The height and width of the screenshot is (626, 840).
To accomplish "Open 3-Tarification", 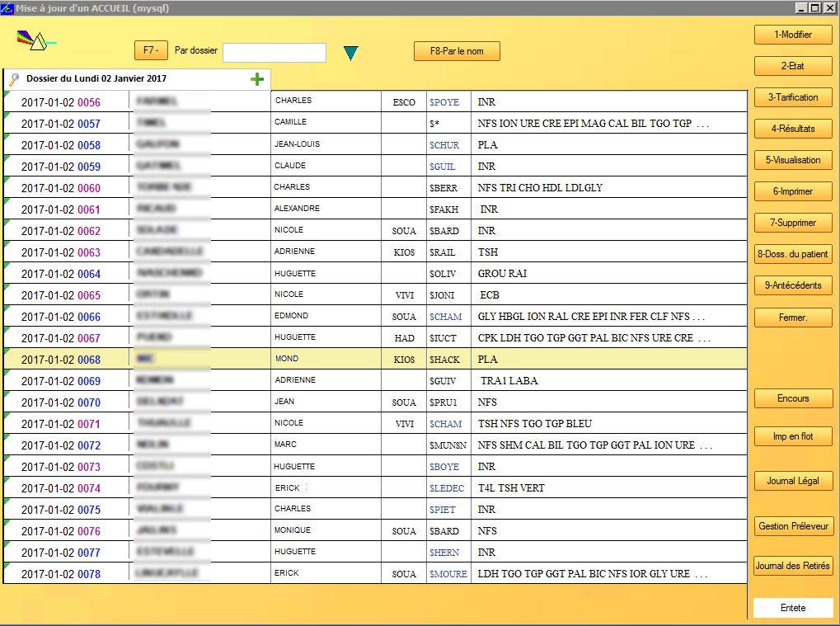I will 792,97.
